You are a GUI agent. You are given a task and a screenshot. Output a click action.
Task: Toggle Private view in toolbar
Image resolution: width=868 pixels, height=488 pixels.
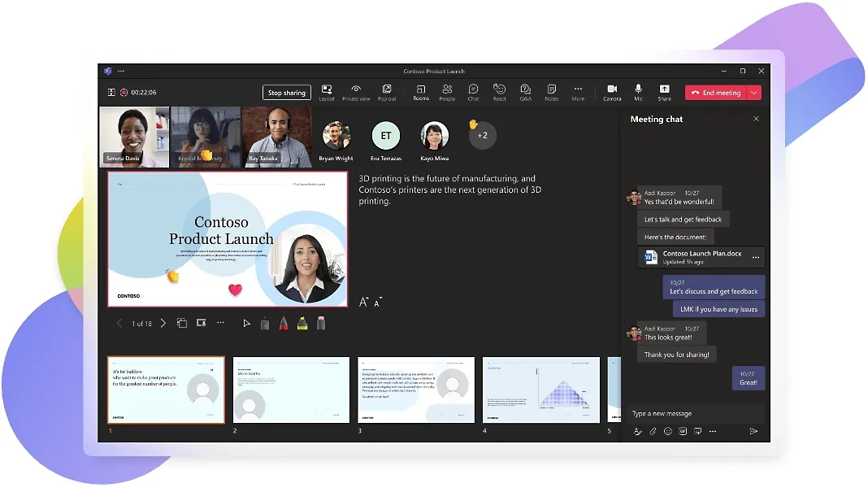356,93
